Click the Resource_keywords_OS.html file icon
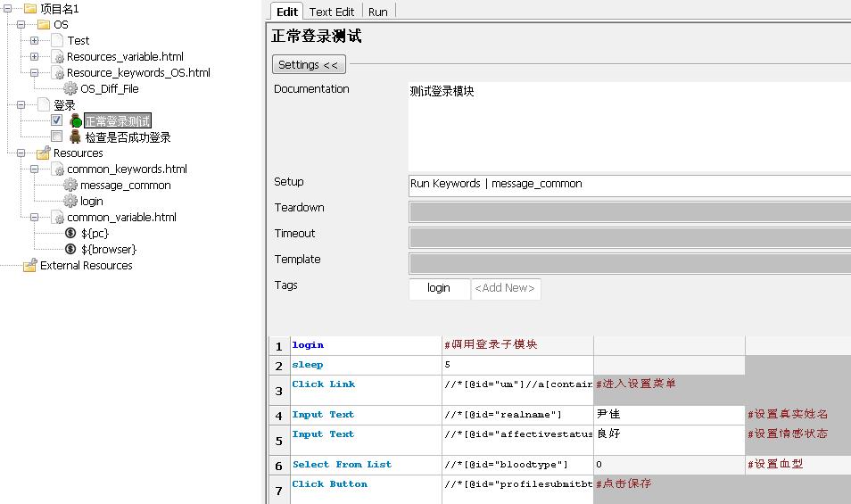851x504 pixels. 57,73
